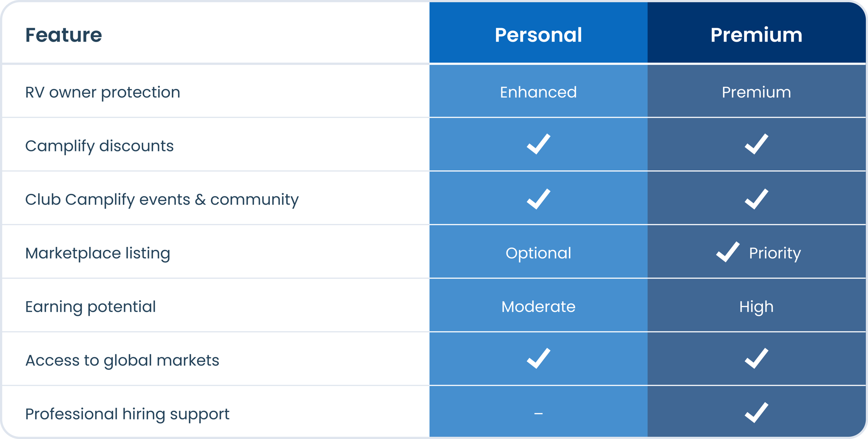868x439 pixels.
Task: Click the RV owner protection row label
Action: coord(102,92)
